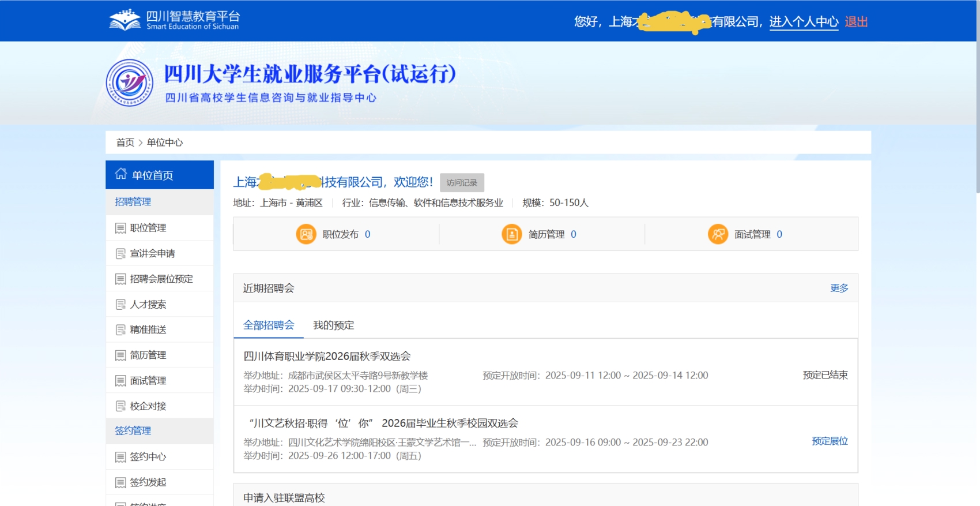The image size is (980, 506).
Task: Open 招聘会展位预定 in the sidebar
Action: (x=161, y=279)
